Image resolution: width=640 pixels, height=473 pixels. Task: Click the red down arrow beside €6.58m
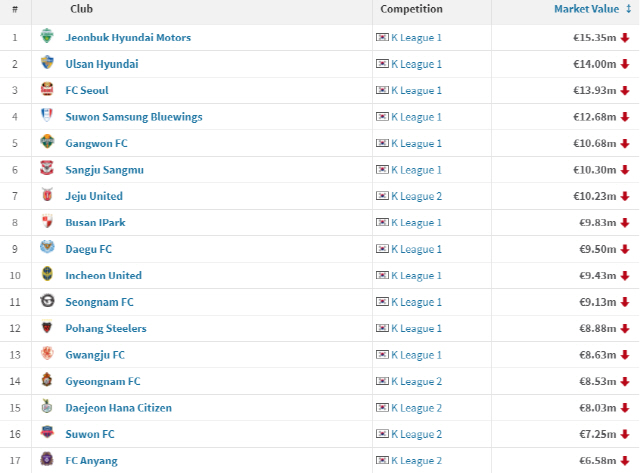tap(625, 461)
